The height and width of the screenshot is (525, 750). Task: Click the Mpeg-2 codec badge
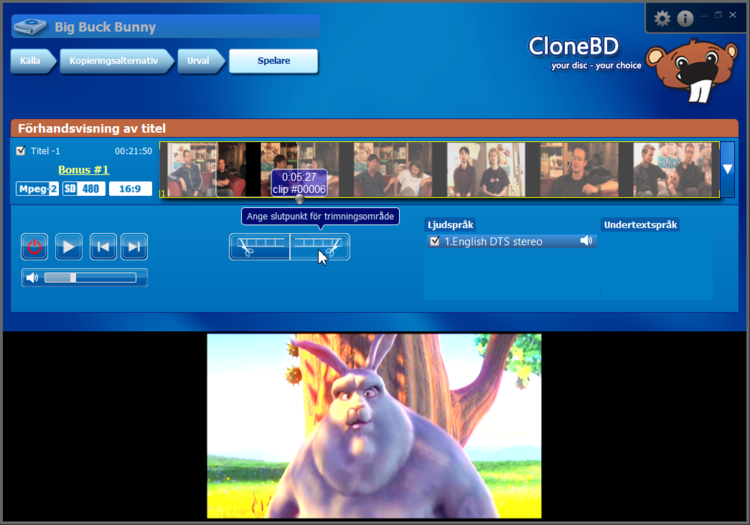[x=37, y=189]
